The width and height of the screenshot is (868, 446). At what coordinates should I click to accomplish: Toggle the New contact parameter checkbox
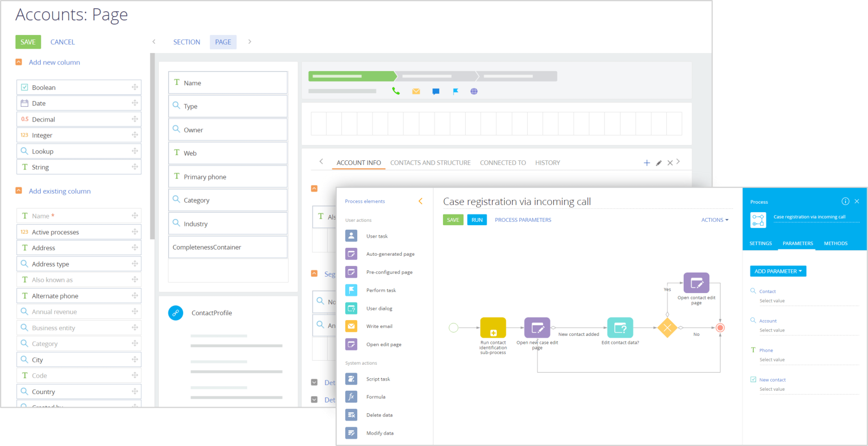[753, 379]
